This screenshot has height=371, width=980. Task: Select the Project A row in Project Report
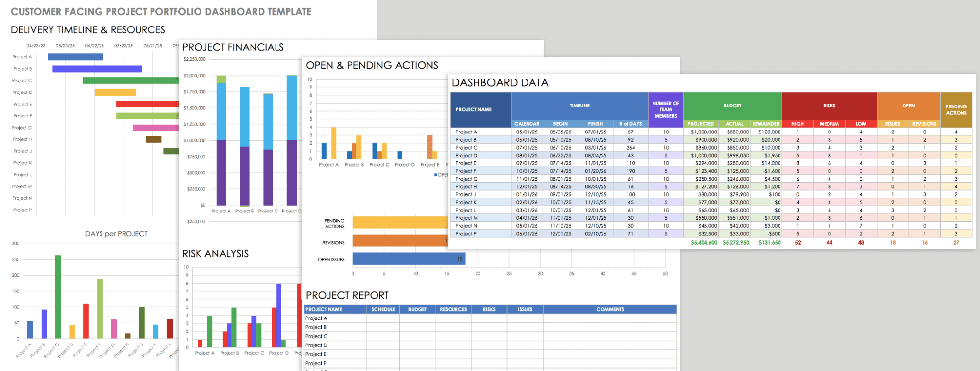[335, 318]
